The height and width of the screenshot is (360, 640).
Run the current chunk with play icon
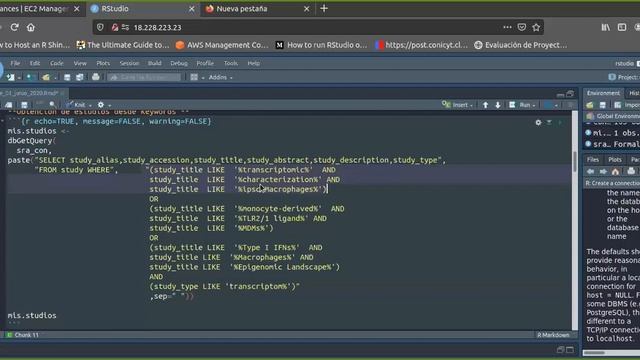click(x=560, y=122)
